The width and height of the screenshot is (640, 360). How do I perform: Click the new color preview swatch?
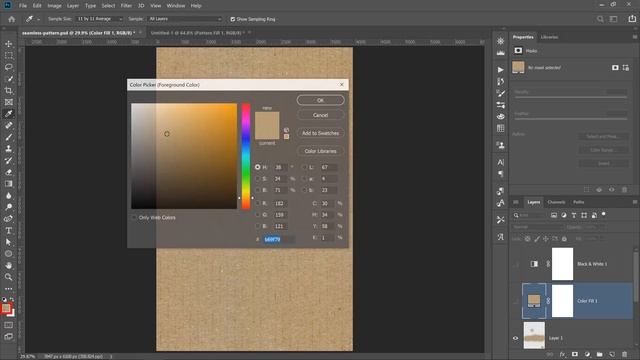click(267, 119)
